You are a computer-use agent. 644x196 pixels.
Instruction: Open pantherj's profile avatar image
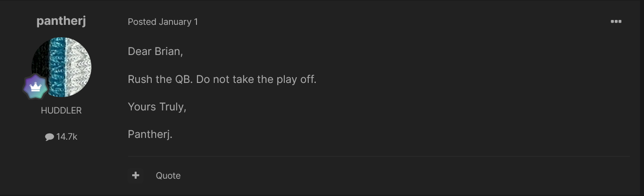[61, 67]
